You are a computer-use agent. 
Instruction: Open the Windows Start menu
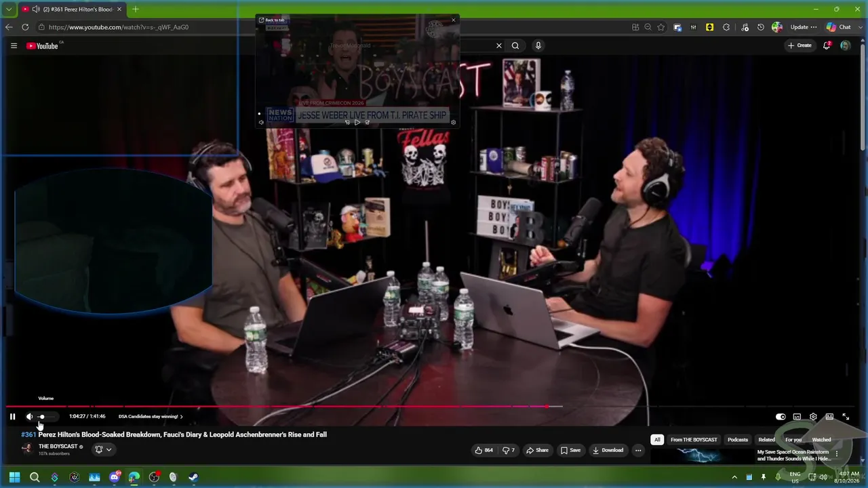[14, 477]
